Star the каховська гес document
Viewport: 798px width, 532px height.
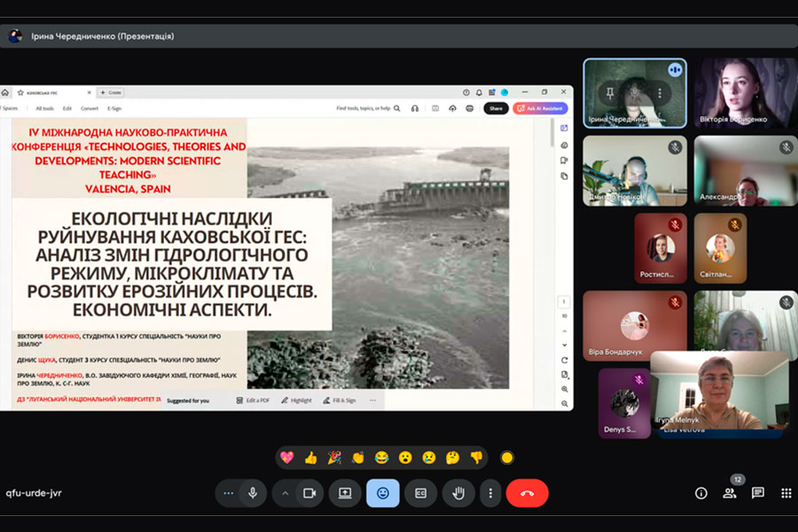tap(20, 92)
